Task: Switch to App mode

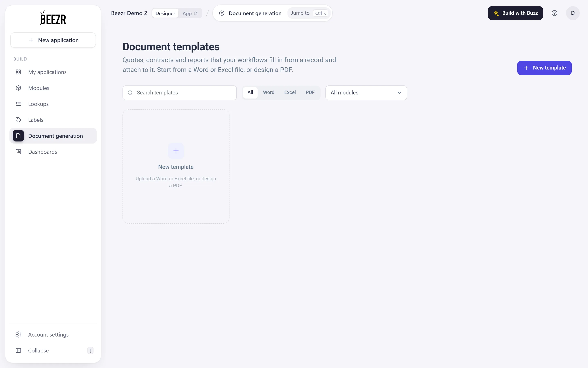Action: [x=190, y=13]
